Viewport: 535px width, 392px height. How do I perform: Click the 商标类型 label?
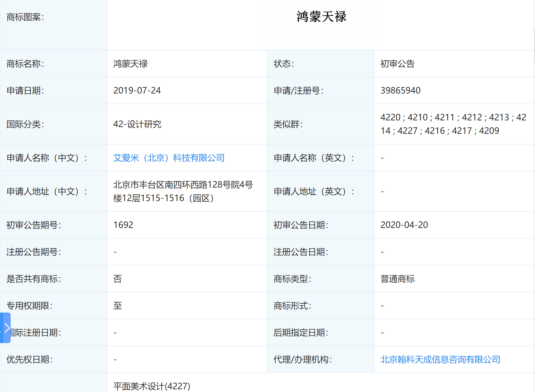(292, 279)
